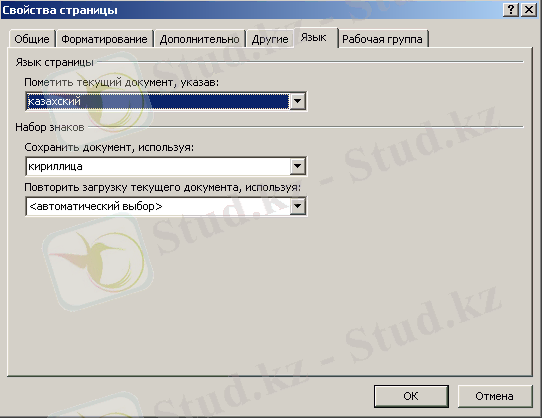The image size is (542, 418).
Task: Open the кириллица encoding dropdown arrow
Action: [x=297, y=166]
